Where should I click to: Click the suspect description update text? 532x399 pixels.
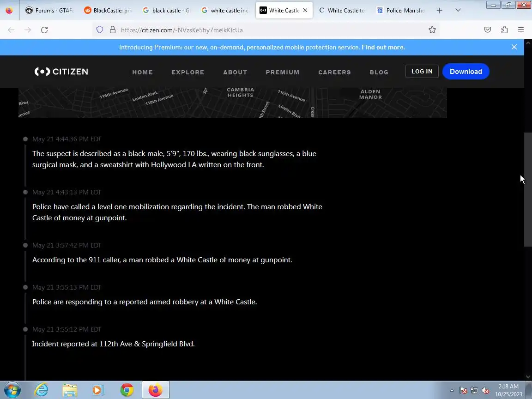coord(175,159)
